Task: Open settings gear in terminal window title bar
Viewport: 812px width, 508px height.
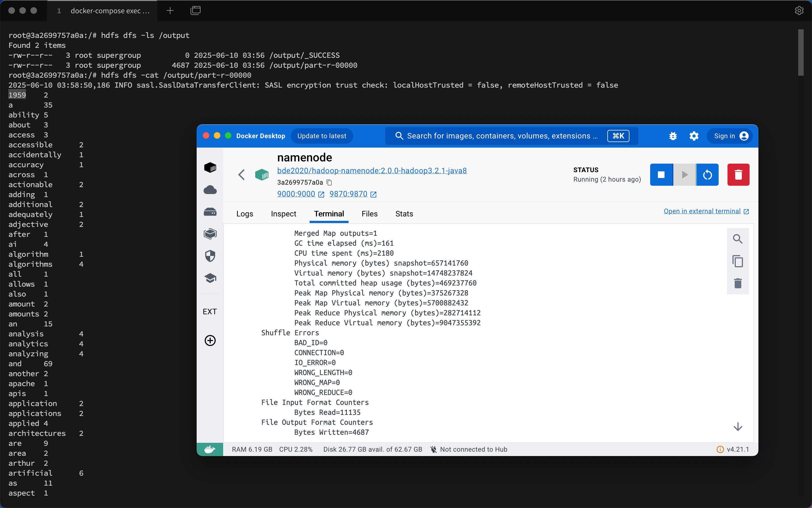Action: pos(799,11)
